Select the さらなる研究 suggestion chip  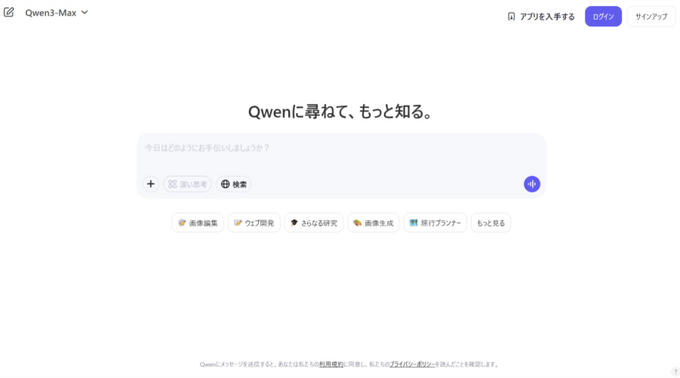[x=314, y=223]
